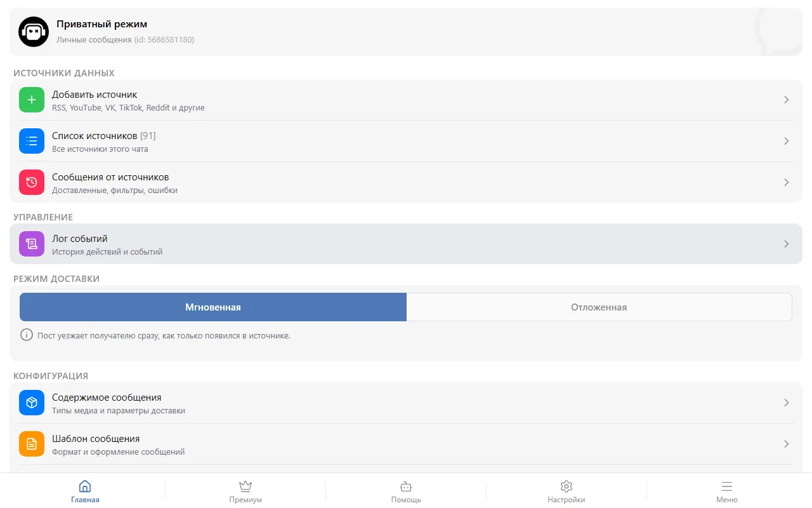Click the РЕЖИМ ДОСТАВКИ section heading
Image resolution: width=812 pixels, height=508 pixels.
(56, 279)
